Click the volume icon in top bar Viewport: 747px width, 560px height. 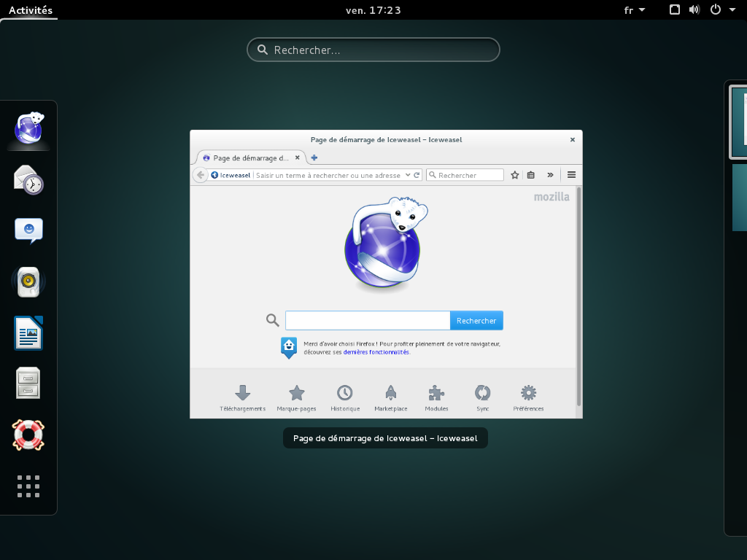coord(694,10)
